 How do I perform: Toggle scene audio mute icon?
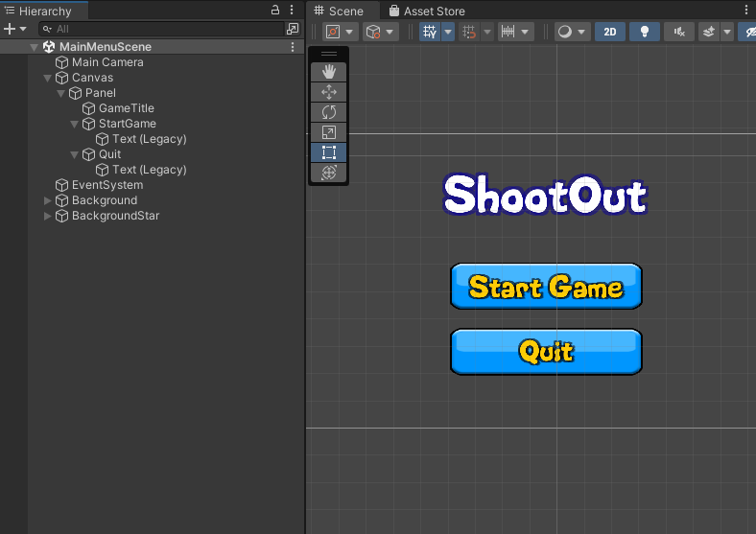679,32
